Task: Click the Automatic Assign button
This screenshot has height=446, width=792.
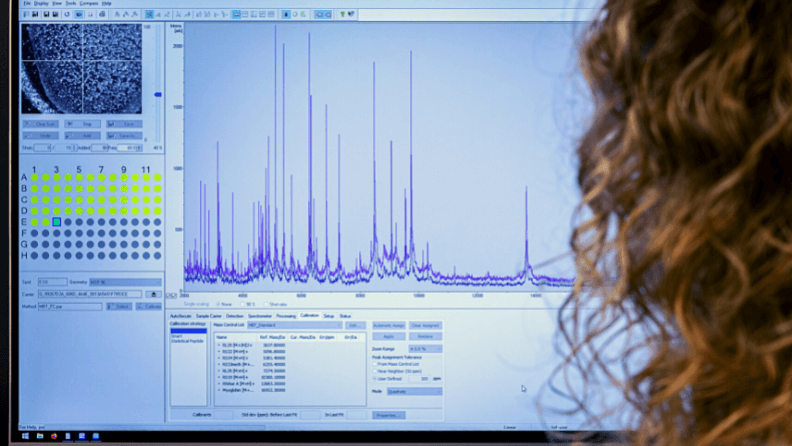Action: point(389,326)
